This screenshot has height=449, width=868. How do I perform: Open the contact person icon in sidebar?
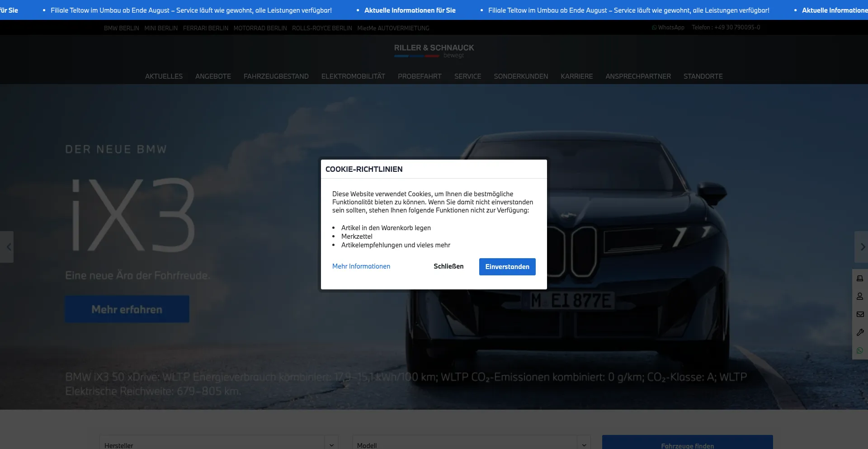click(860, 296)
